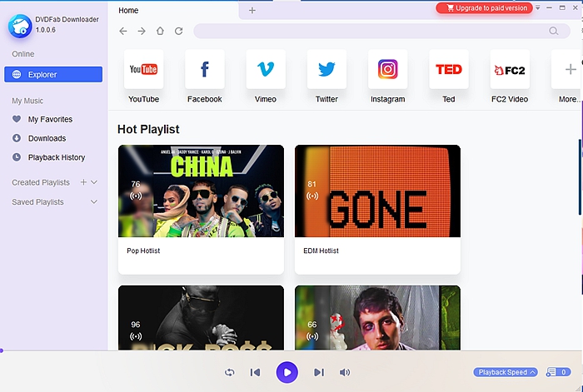Minimize the DVDFab Downloader window

[x=549, y=7]
